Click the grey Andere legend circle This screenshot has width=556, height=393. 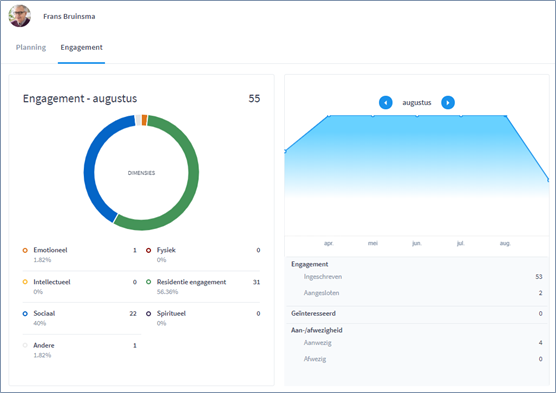tap(25, 345)
